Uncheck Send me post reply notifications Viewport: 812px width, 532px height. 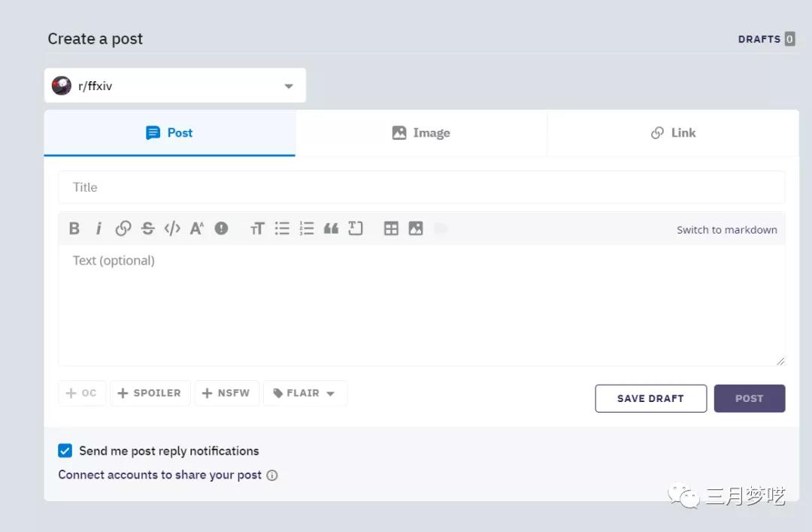click(x=65, y=450)
